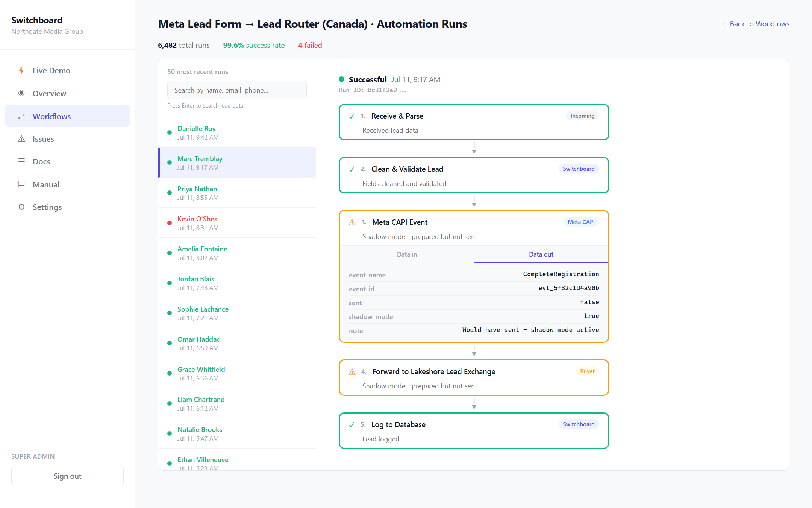
Task: Click the sent false value
Action: pos(589,302)
